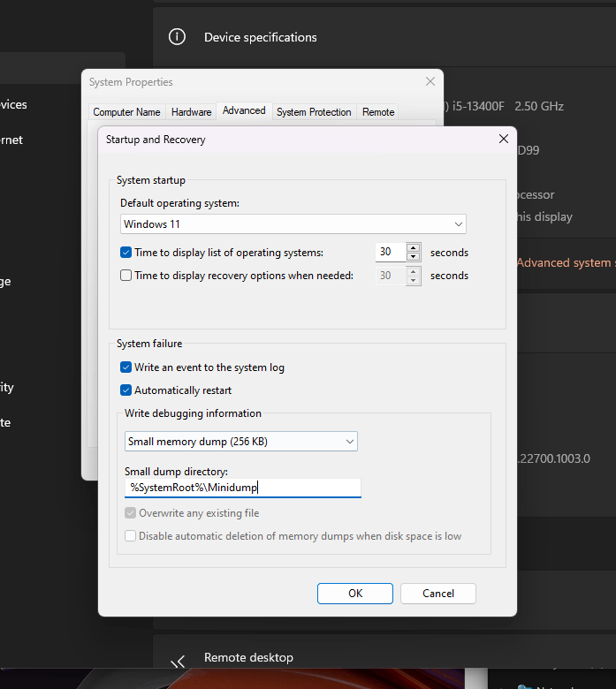Close the Startup and Recovery dialog

point(504,139)
